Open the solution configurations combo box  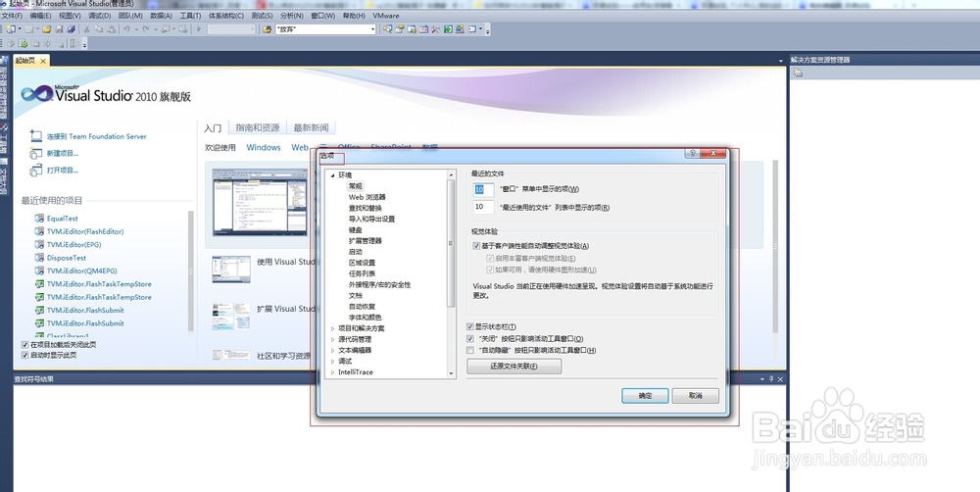pyautogui.click(x=231, y=29)
